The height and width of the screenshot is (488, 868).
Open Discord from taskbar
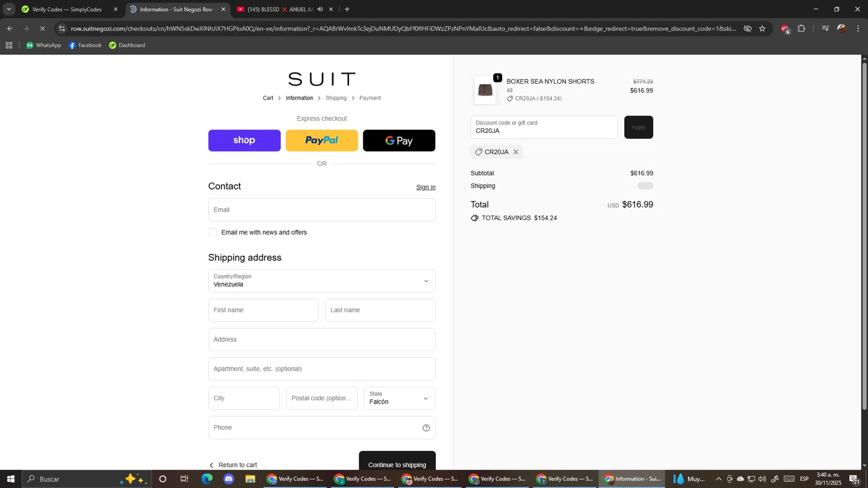click(x=229, y=479)
